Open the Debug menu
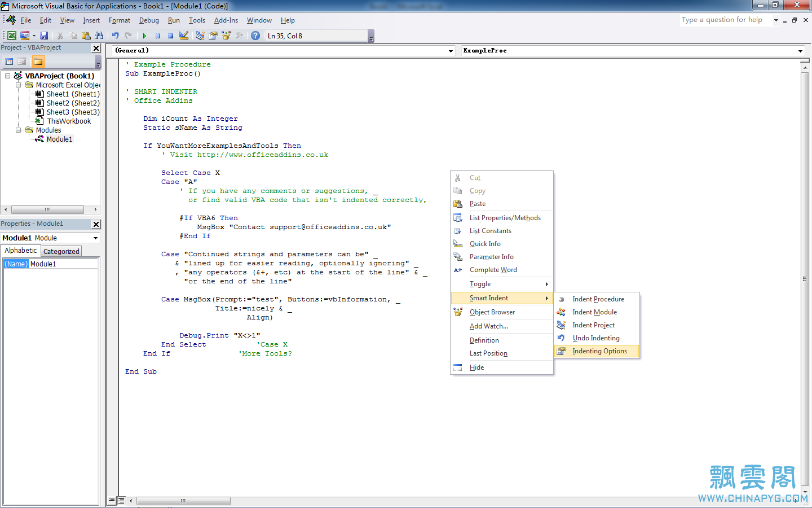 [x=149, y=20]
